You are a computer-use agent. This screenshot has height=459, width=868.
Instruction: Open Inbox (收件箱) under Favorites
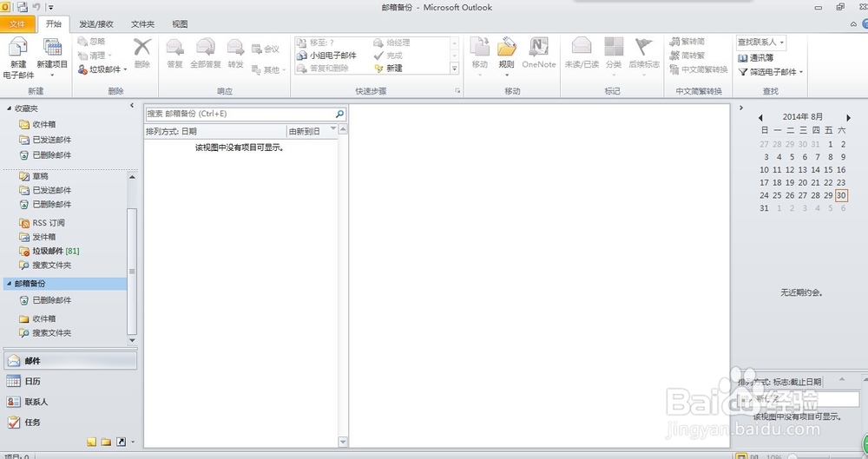pos(37,124)
